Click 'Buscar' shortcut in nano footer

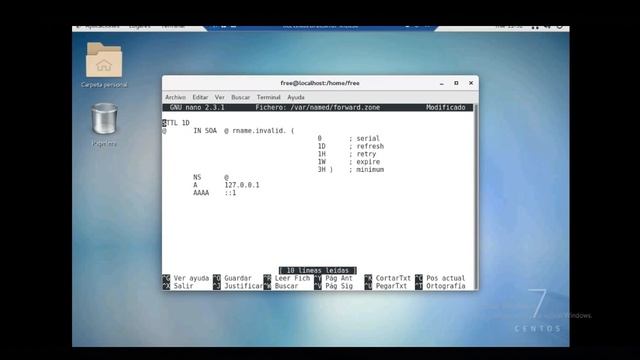pyautogui.click(x=286, y=286)
